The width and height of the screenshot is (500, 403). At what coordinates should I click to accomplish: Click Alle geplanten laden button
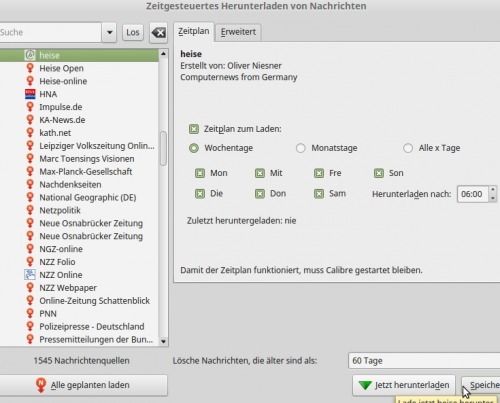click(x=82, y=385)
